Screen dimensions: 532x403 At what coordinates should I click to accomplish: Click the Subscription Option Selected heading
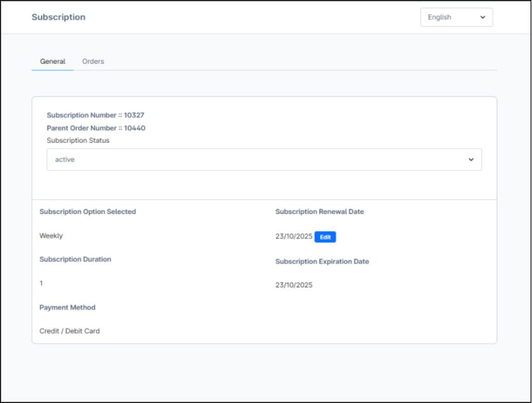pyautogui.click(x=87, y=211)
